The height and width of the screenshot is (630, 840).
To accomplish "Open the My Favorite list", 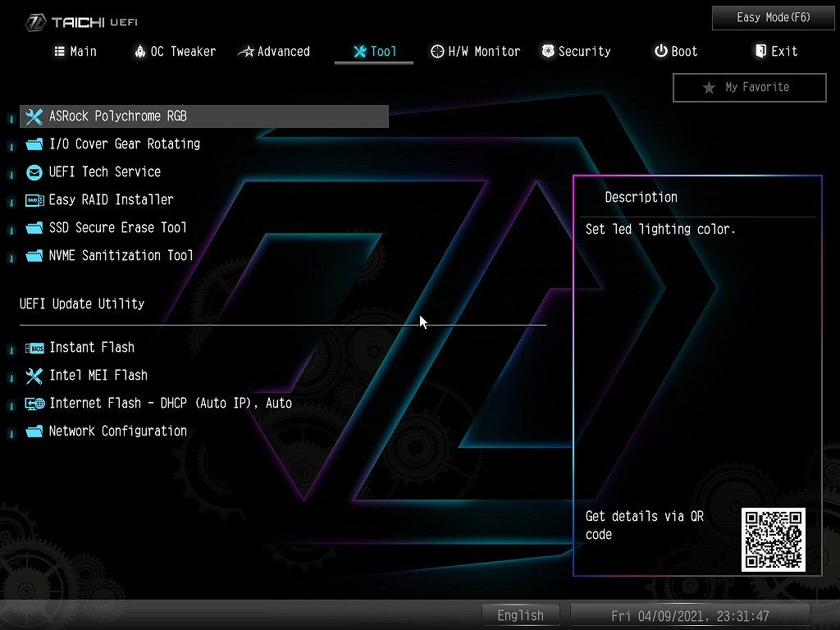I will click(749, 87).
